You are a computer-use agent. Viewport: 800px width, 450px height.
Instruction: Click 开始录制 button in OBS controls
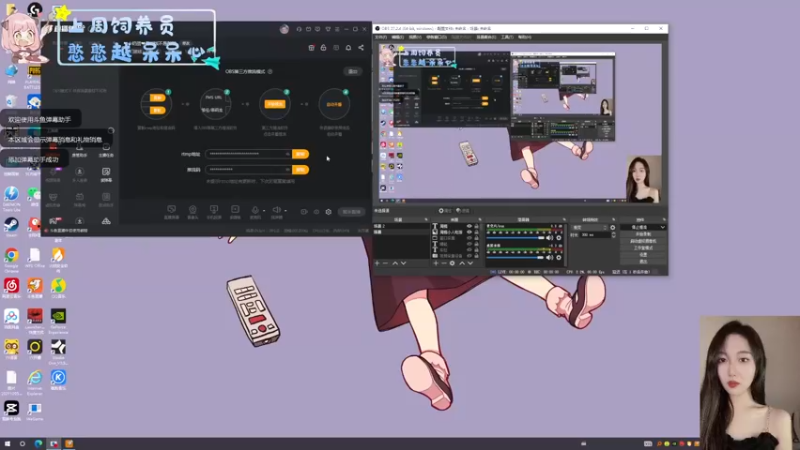[643, 234]
